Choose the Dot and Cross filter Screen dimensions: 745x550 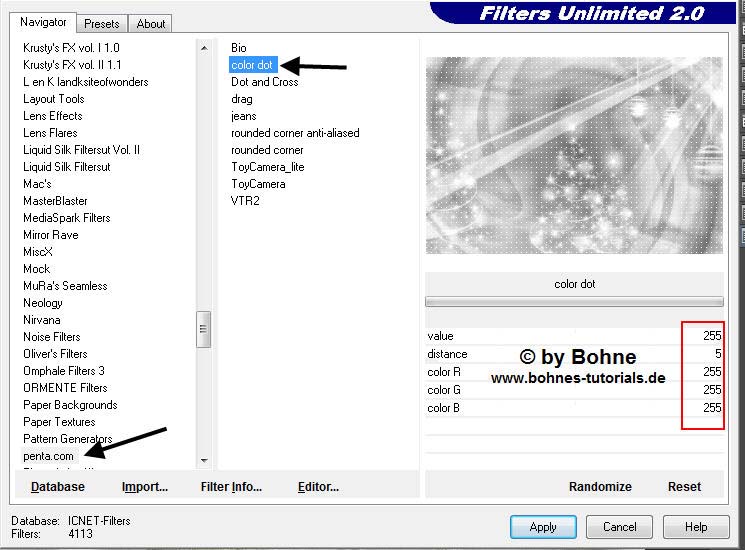click(x=264, y=82)
